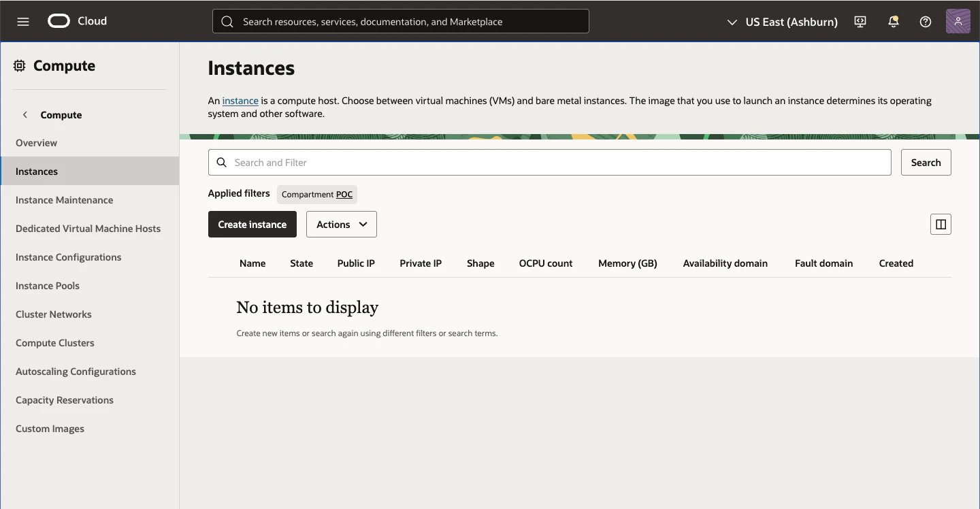Click the Name column header
Viewport: 980px width, 509px height.
(x=252, y=263)
